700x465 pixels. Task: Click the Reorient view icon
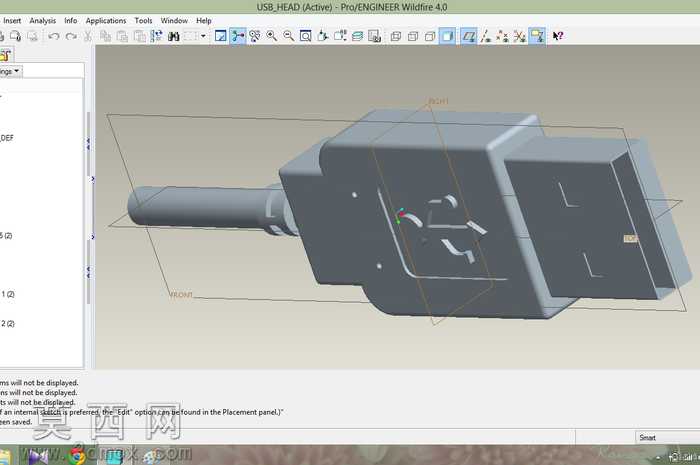click(323, 36)
